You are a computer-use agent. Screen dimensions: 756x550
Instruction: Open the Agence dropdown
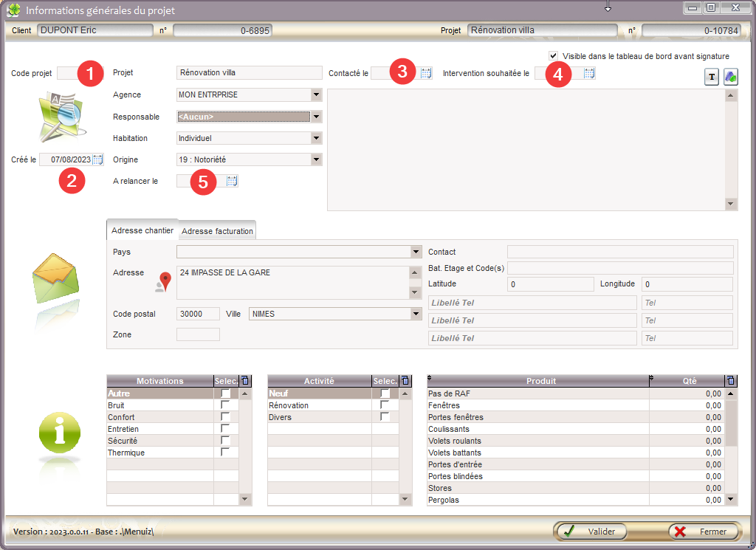tap(316, 94)
